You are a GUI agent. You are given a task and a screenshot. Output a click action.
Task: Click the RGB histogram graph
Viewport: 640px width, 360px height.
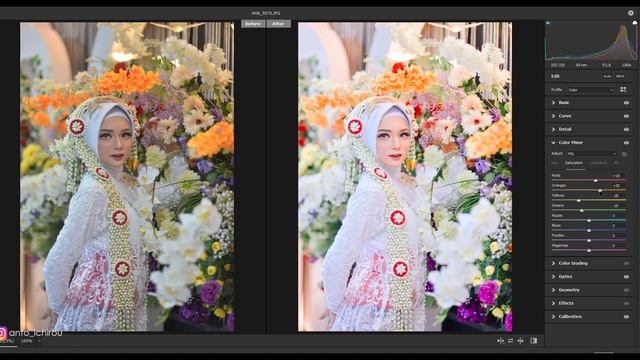[x=591, y=41]
